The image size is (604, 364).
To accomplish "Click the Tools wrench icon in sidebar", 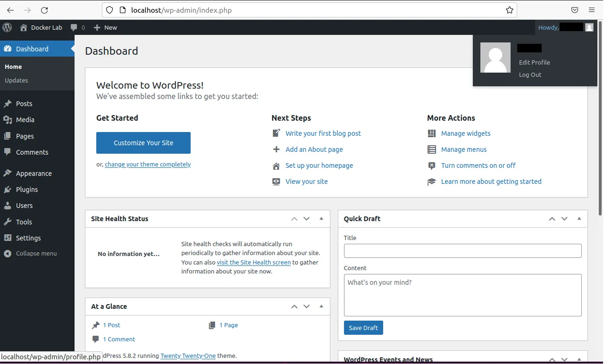I will point(8,222).
